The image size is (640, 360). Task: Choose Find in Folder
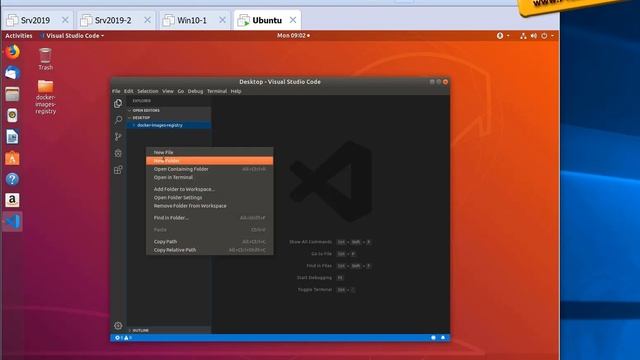click(209, 218)
